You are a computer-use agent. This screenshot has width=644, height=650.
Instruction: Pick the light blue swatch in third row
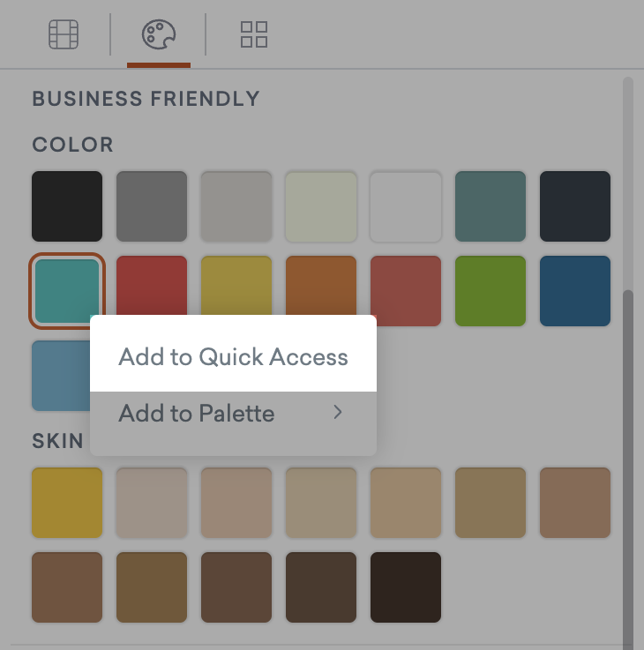(60, 377)
